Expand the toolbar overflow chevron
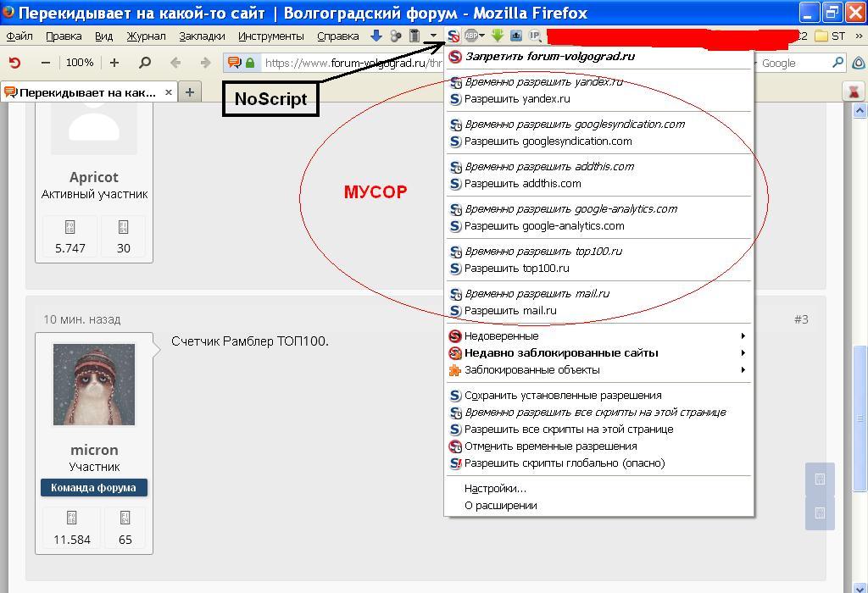This screenshot has height=593, width=868. [860, 36]
